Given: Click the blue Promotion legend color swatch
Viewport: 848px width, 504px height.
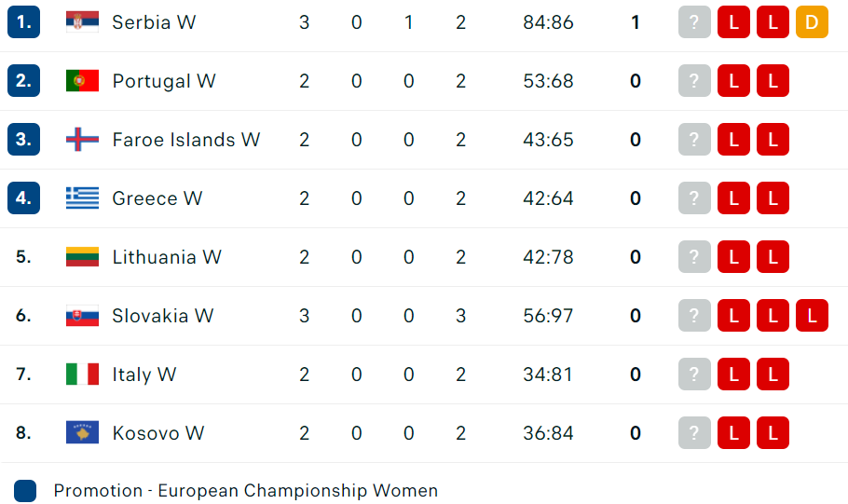Looking at the screenshot, I should pyautogui.click(x=25, y=491).
